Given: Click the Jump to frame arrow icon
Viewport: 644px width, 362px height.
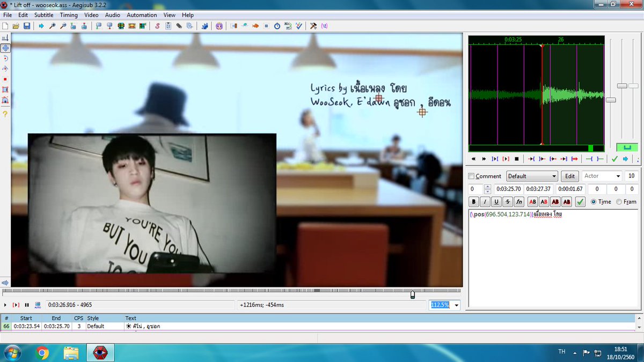Looking at the screenshot, I should [41, 26].
